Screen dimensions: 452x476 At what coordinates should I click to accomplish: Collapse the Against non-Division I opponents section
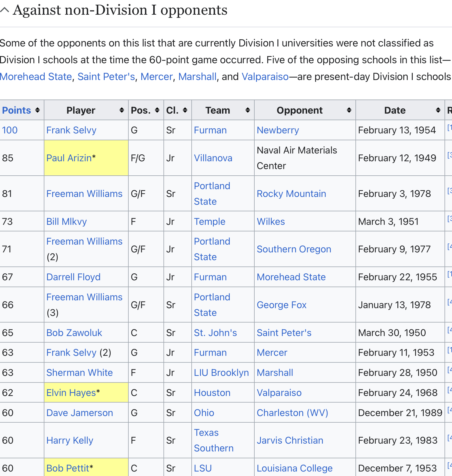[4, 10]
